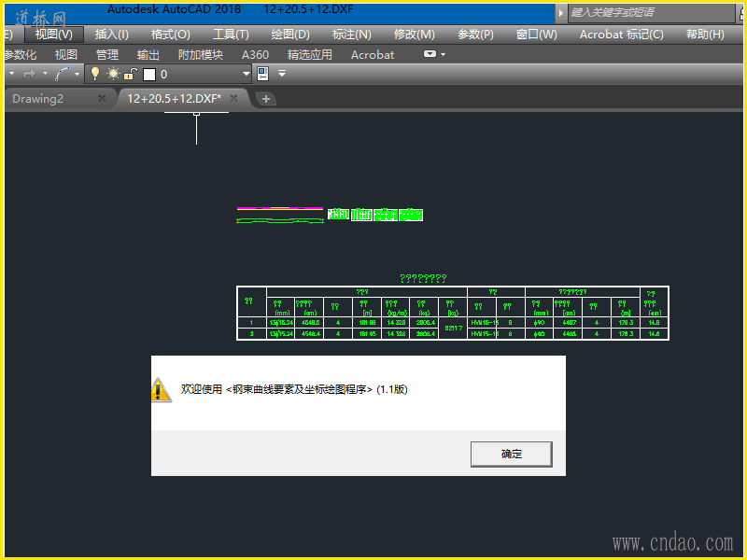Open the Acrobat 标记(C) menu
Image resolution: width=747 pixels, height=560 pixels.
[x=621, y=35]
